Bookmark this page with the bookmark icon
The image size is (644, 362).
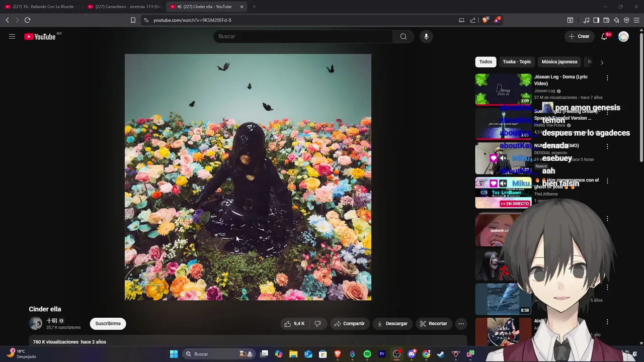click(133, 20)
